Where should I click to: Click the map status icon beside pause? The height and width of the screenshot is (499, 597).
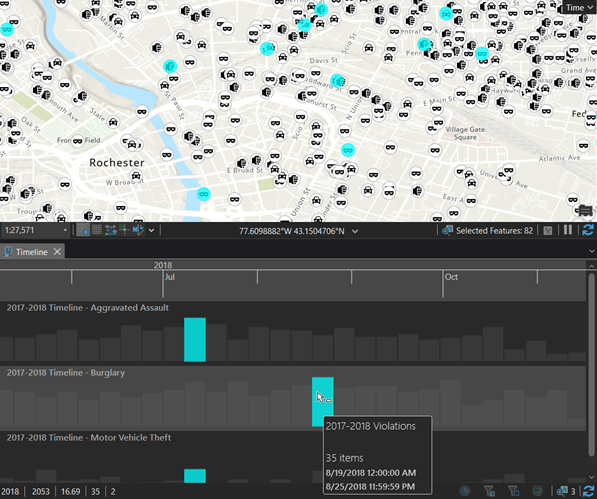548,230
